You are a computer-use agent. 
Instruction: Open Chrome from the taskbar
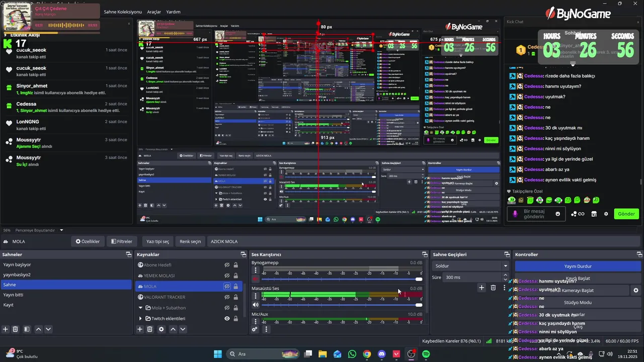click(367, 354)
